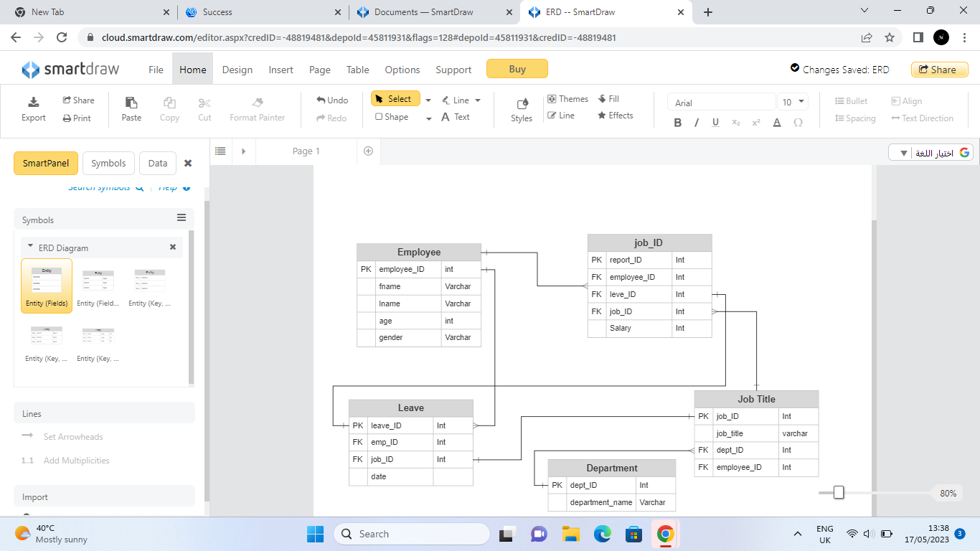Click the Line style option beside Themes
This screenshot has width=980, height=551.
(561, 116)
